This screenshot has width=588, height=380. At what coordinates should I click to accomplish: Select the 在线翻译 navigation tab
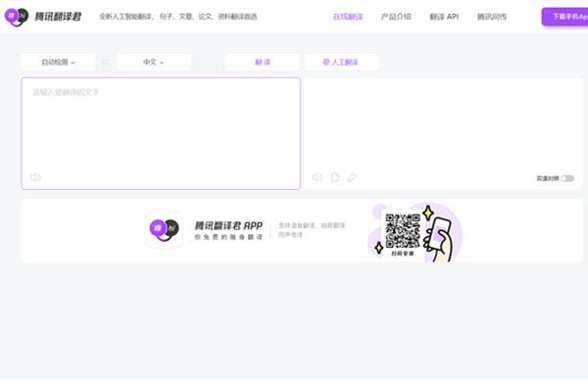pos(348,17)
